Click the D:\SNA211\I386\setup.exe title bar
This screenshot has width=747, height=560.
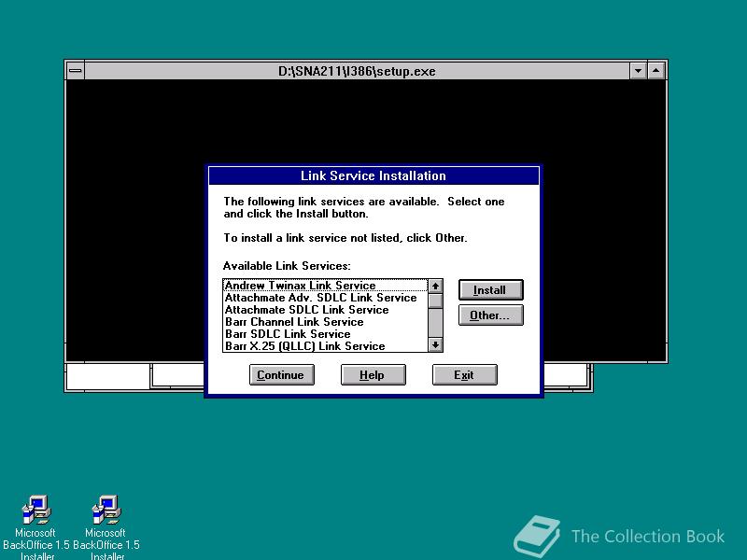[x=357, y=71]
